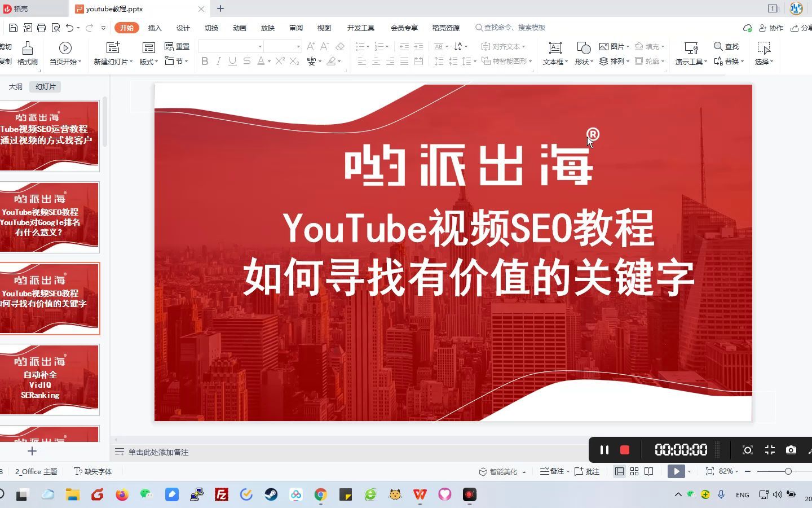Viewport: 812px width, 508px height.
Task: Select the VidIQ SERanking slide thumbnail
Action: point(50,379)
